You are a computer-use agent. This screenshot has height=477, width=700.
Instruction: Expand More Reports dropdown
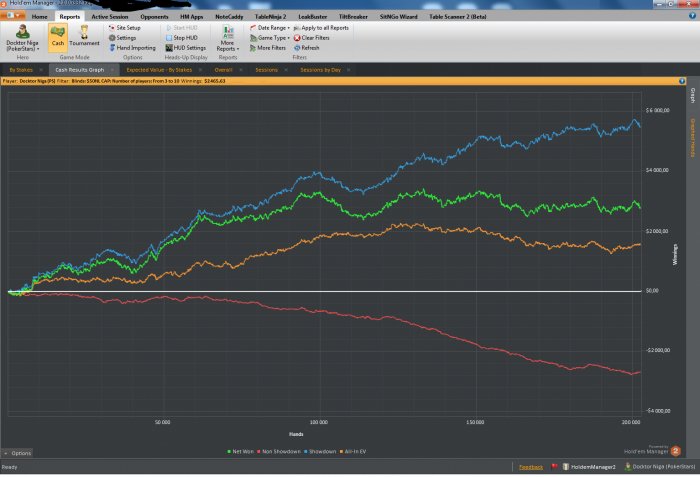click(x=228, y=38)
